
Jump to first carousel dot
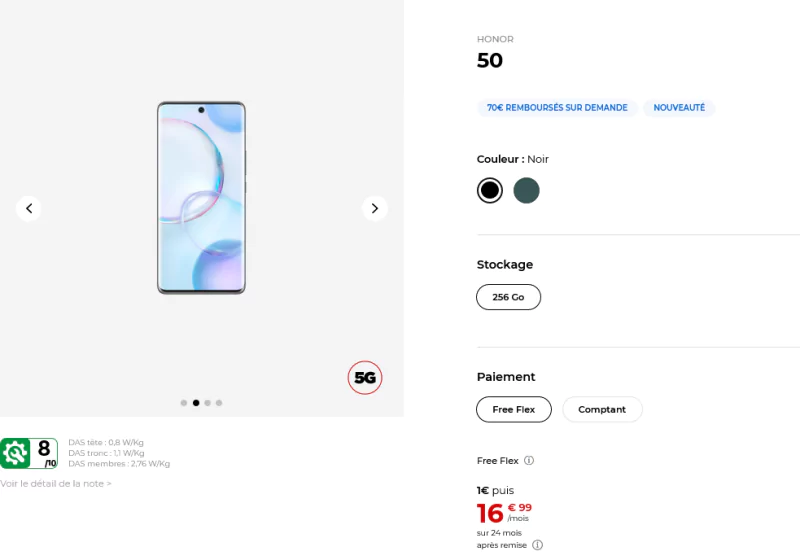pyautogui.click(x=184, y=403)
